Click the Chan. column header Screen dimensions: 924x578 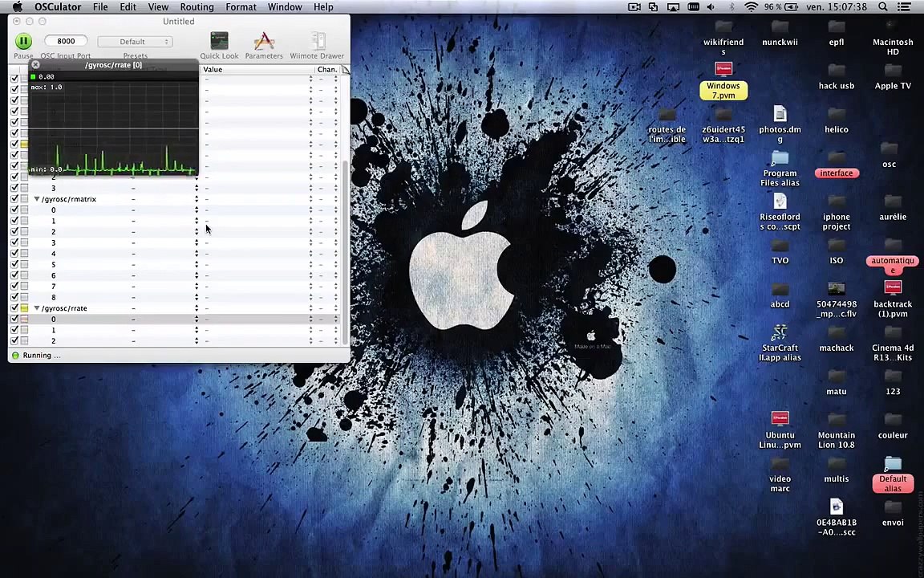point(327,70)
